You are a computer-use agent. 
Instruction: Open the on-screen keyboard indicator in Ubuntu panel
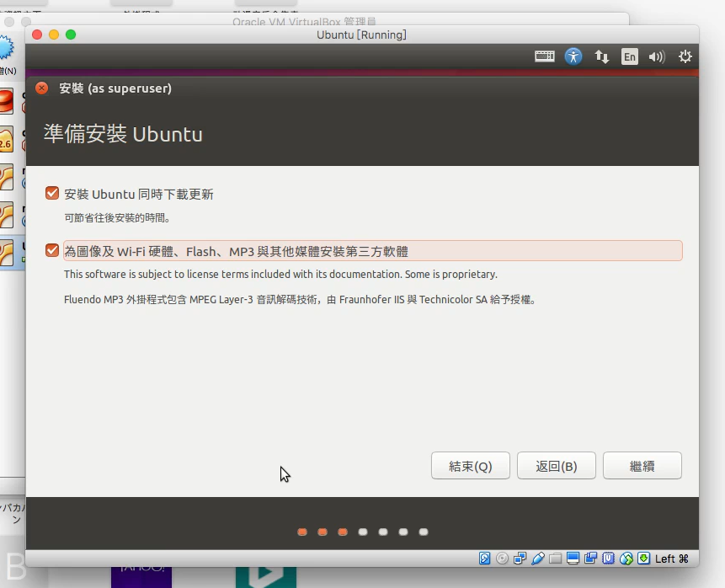pyautogui.click(x=544, y=56)
